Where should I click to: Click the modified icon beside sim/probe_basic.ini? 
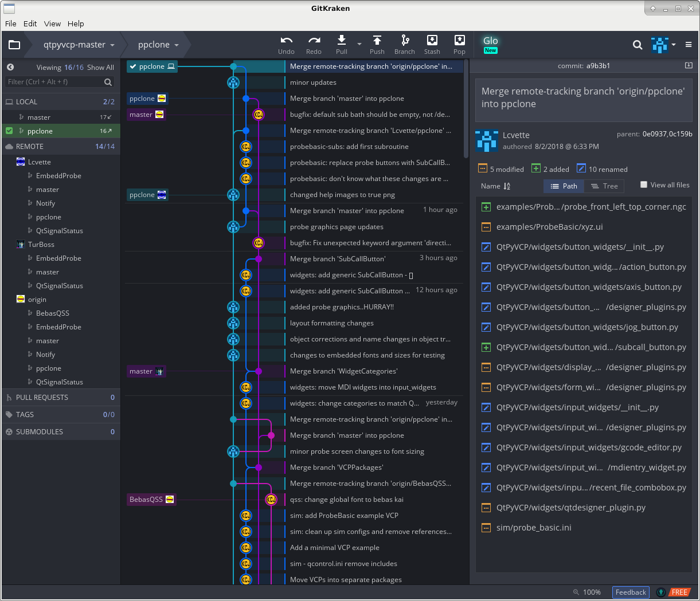pos(486,528)
